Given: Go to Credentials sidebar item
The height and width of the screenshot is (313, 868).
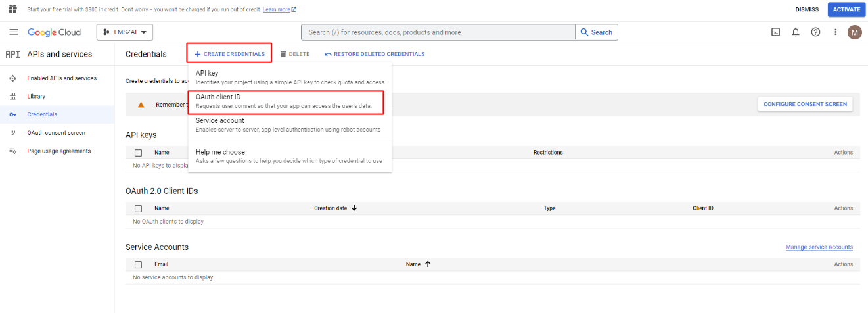Looking at the screenshot, I should (x=42, y=114).
